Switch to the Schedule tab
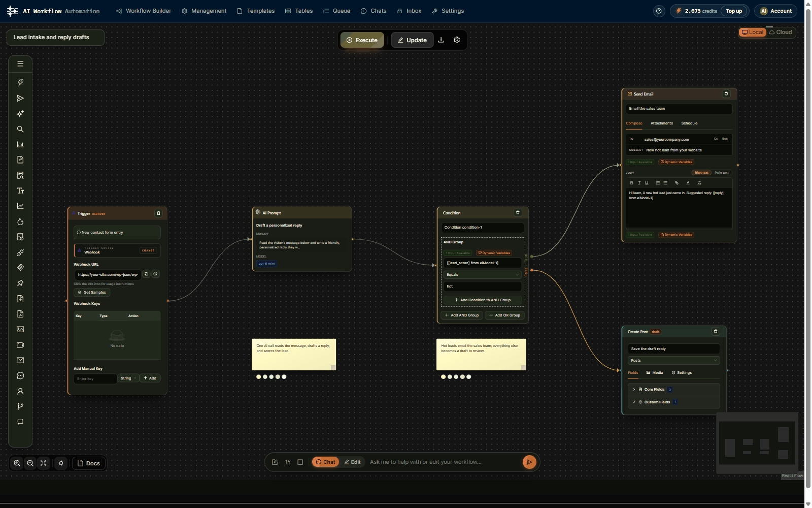 (x=689, y=123)
